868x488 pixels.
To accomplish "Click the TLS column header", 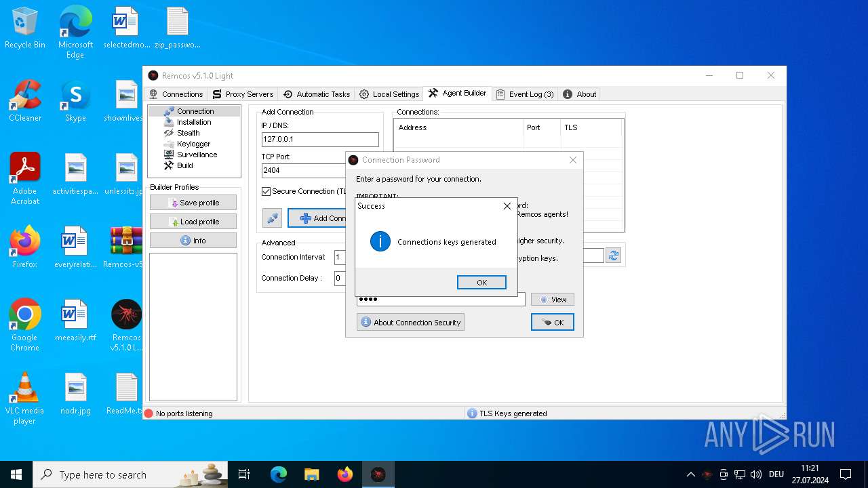I will 591,127.
